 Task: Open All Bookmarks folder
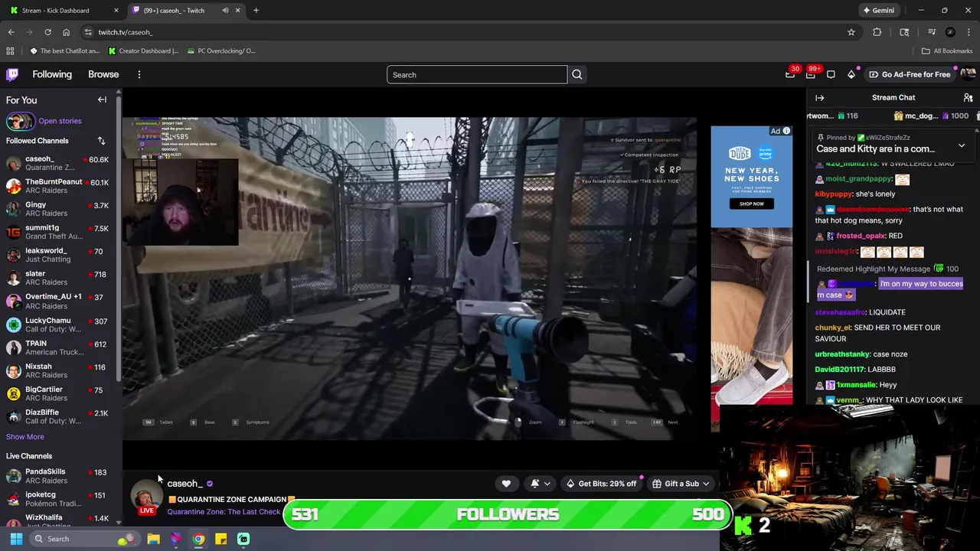(x=947, y=51)
